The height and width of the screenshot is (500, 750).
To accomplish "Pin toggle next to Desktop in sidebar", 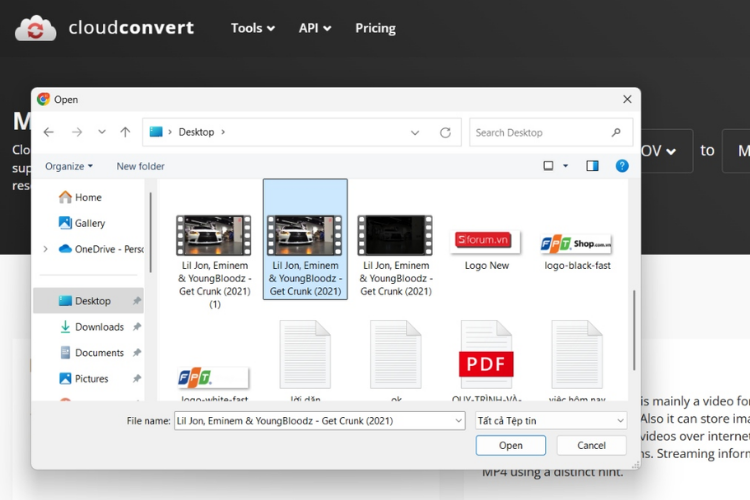I will coord(137,301).
